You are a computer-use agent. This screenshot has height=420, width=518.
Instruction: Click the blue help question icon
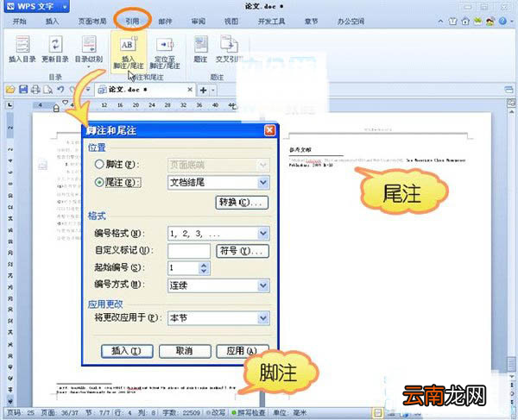(502, 22)
